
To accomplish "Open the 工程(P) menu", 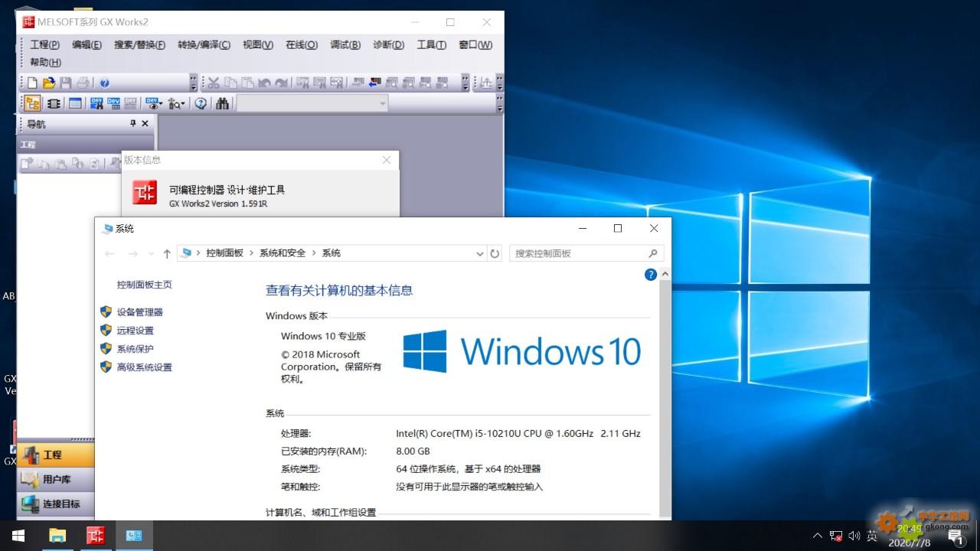I will (44, 44).
